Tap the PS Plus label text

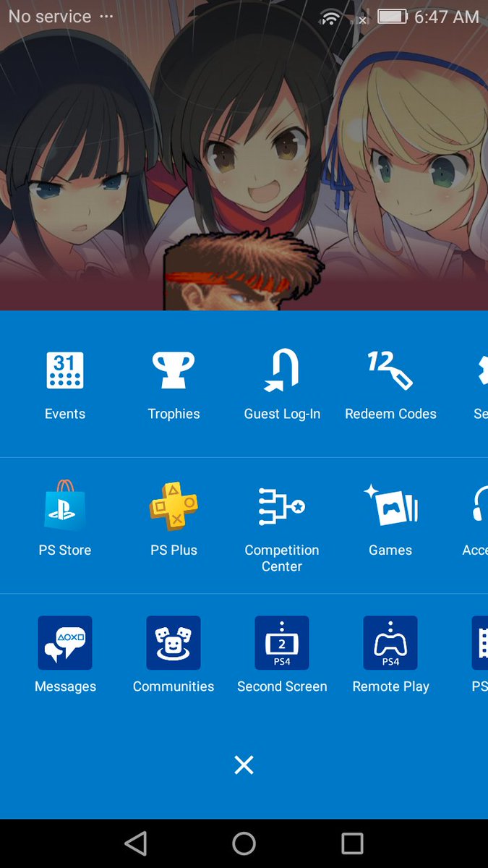(x=174, y=550)
